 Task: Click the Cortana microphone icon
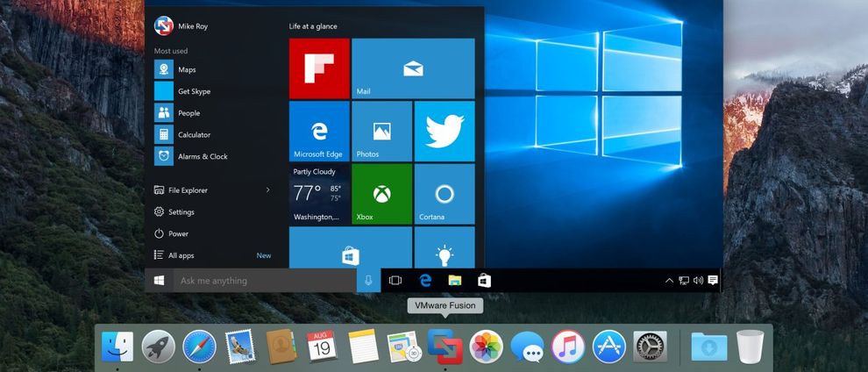tap(368, 281)
